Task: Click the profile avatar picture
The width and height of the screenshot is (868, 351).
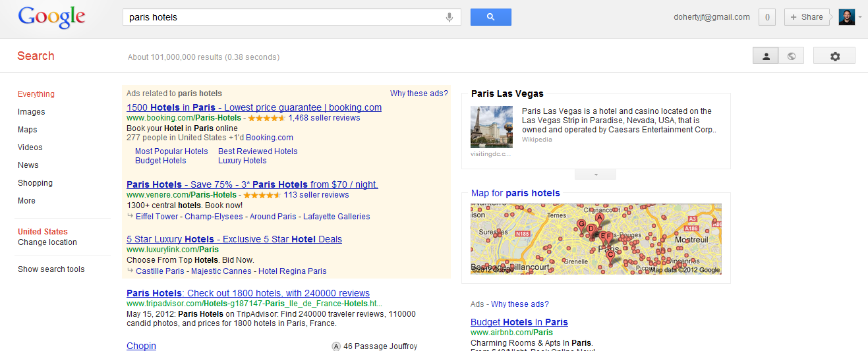Action: 846,17
